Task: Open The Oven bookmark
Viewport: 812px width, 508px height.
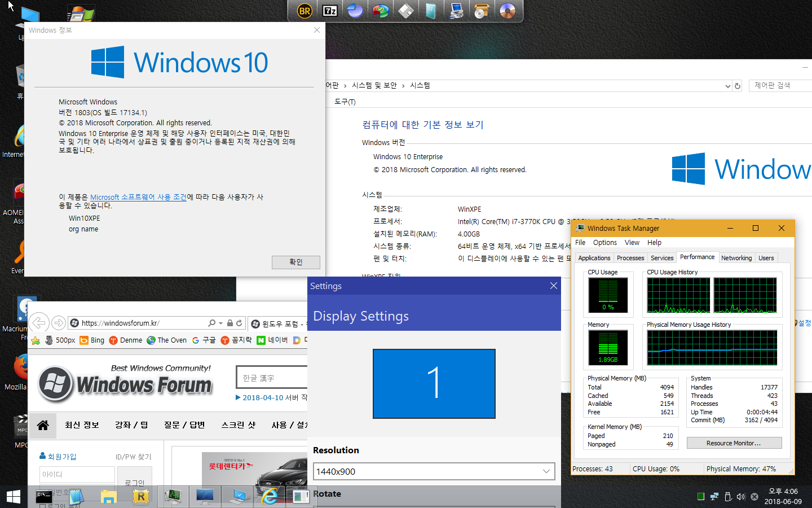Action: tap(167, 340)
